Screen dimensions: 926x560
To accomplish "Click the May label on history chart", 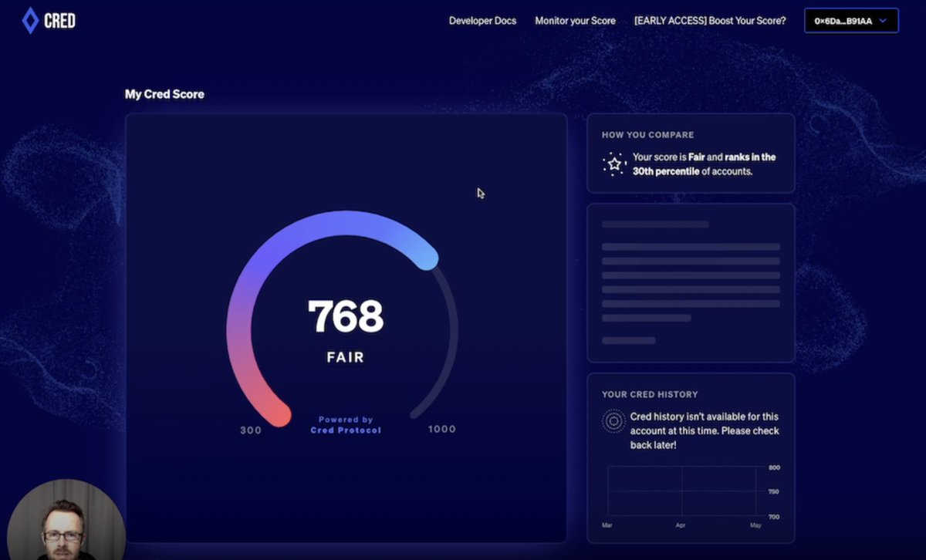I will (x=755, y=525).
